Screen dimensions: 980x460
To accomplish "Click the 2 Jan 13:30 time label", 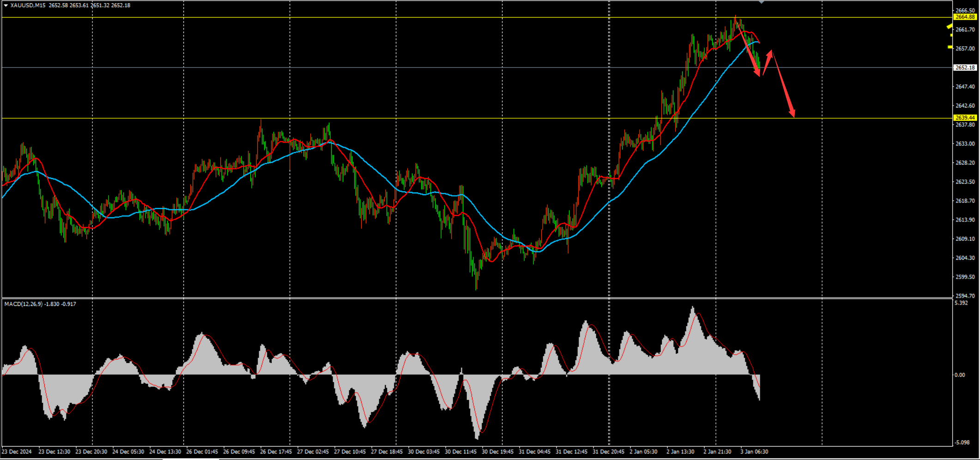I will click(x=681, y=452).
